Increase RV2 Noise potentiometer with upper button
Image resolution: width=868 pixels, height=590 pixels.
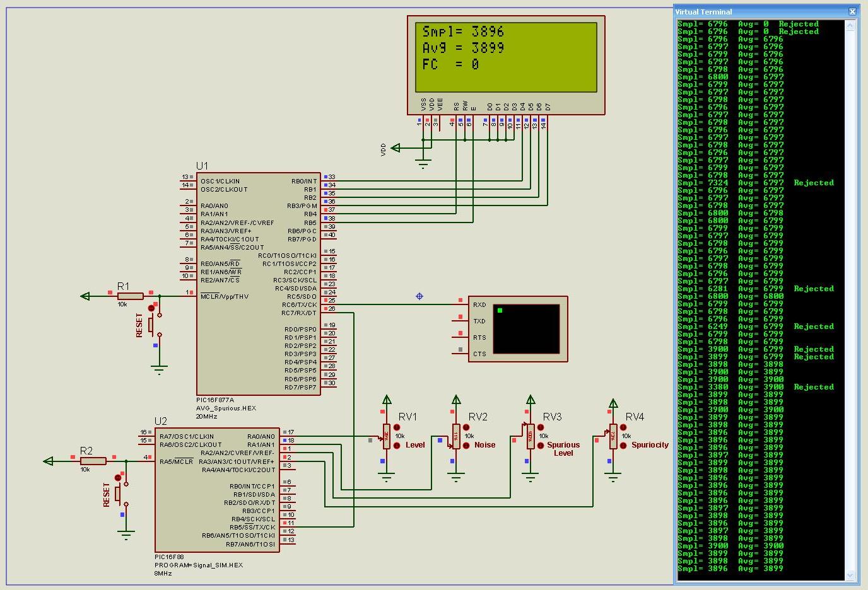pyautogui.click(x=466, y=428)
